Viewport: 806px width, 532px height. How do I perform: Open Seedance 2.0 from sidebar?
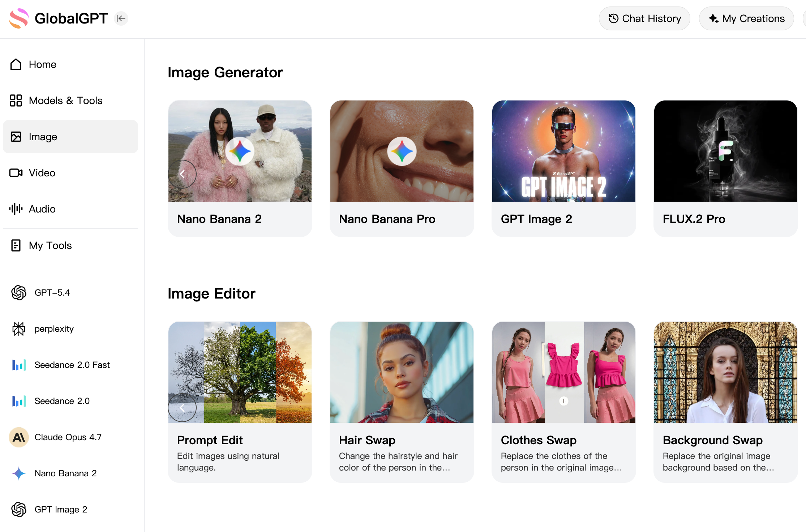pos(62,401)
